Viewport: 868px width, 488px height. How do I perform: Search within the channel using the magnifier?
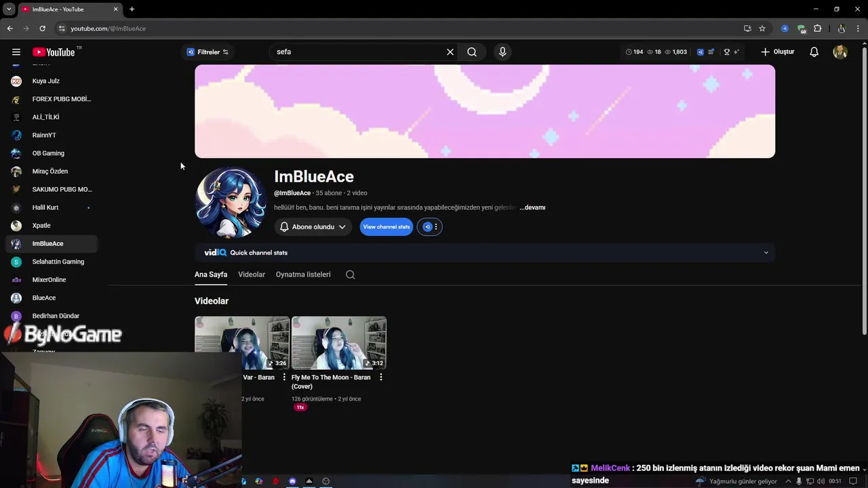tap(350, 274)
